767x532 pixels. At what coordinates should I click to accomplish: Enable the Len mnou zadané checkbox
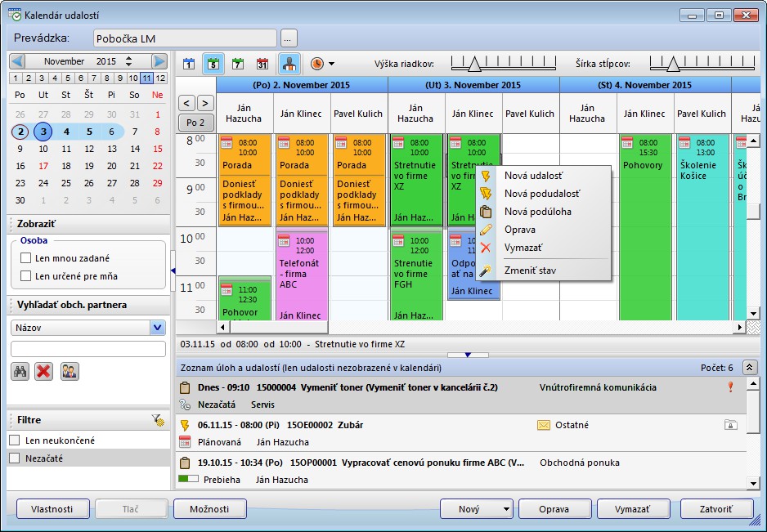point(26,258)
